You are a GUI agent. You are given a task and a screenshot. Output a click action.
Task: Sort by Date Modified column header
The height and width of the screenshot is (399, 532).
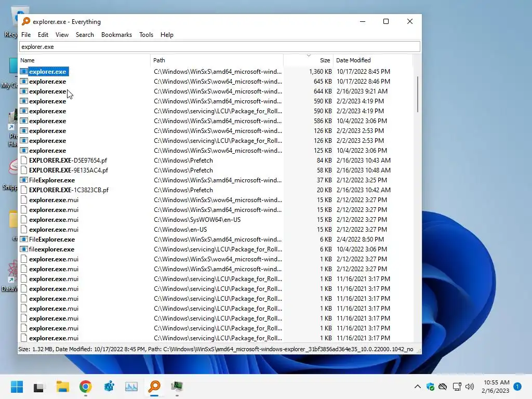click(x=373, y=60)
